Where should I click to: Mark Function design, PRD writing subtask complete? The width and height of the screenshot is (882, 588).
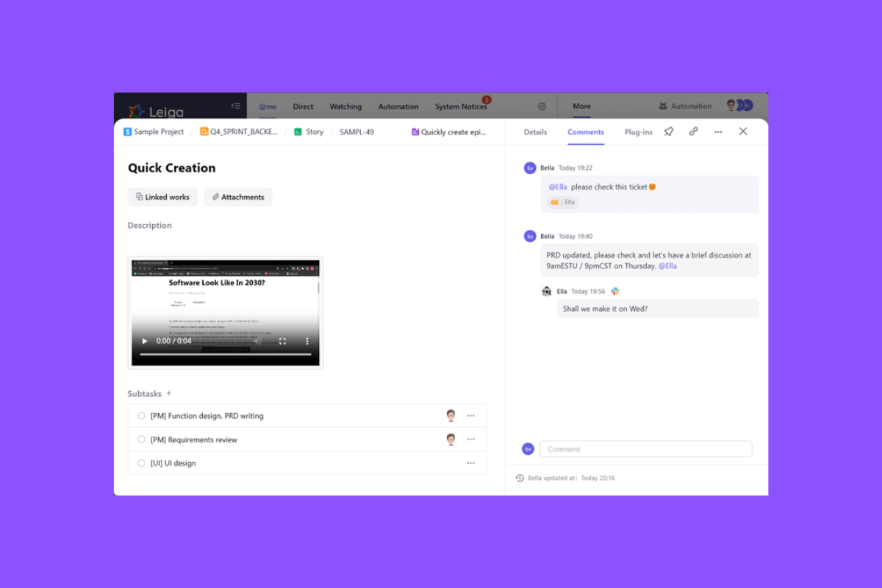point(142,416)
